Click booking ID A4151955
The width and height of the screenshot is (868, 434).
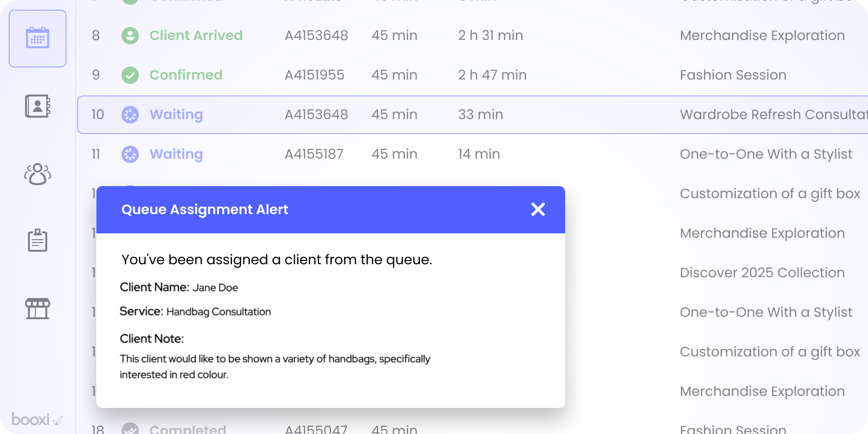(314, 75)
